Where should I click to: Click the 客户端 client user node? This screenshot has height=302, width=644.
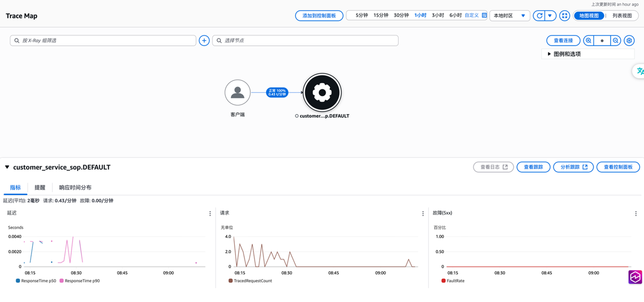pyautogui.click(x=237, y=92)
